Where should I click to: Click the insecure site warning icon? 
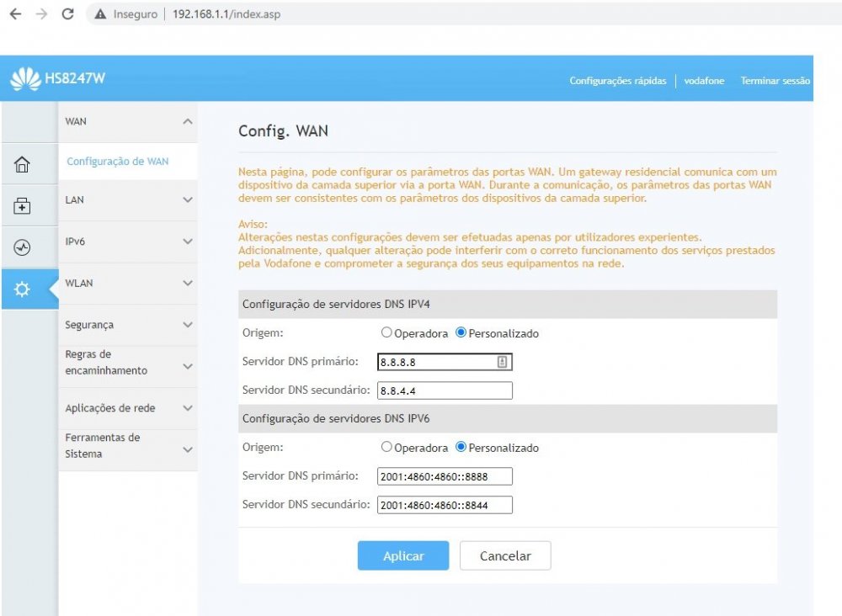pyautogui.click(x=100, y=14)
